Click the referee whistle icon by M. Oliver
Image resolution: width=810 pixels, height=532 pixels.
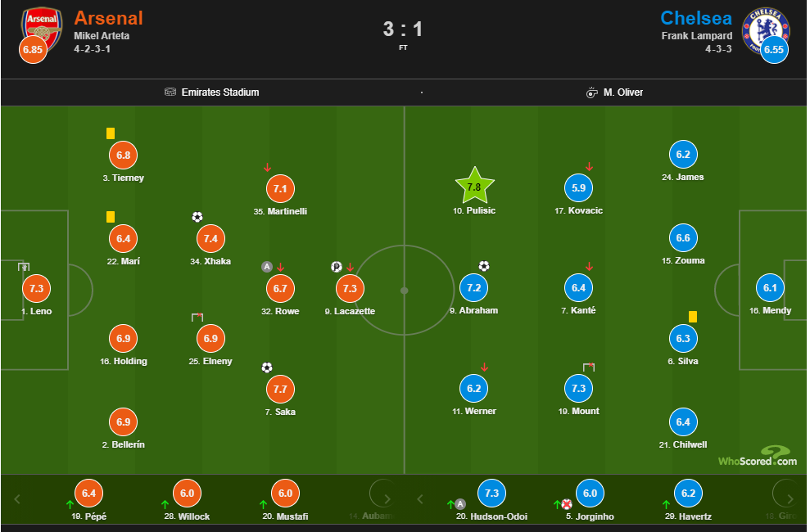[x=591, y=92]
